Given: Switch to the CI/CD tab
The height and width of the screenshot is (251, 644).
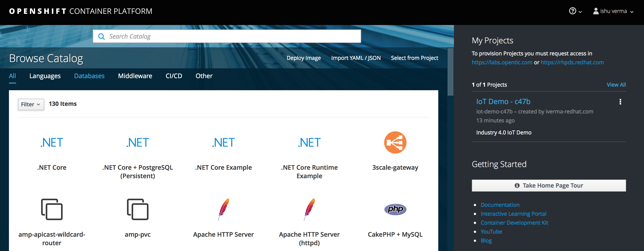Looking at the screenshot, I should (174, 76).
